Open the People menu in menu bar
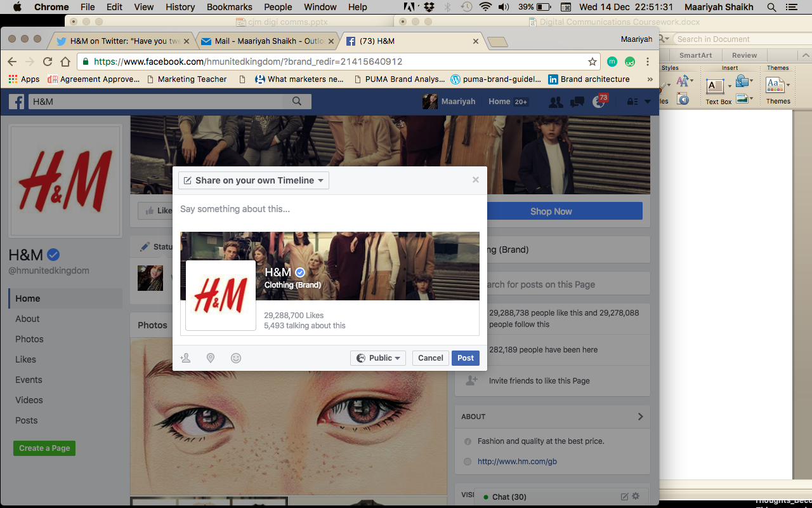The width and height of the screenshot is (812, 508). pos(278,7)
